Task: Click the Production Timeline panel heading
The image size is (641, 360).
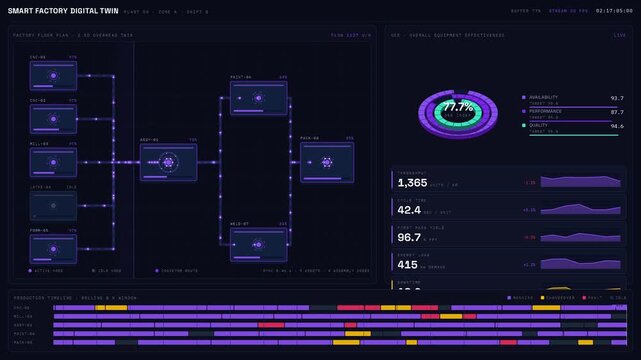Action: [x=75, y=298]
